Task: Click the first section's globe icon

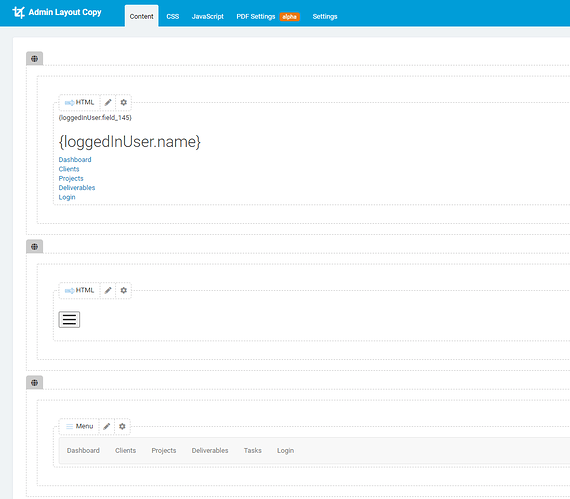Action: point(35,59)
